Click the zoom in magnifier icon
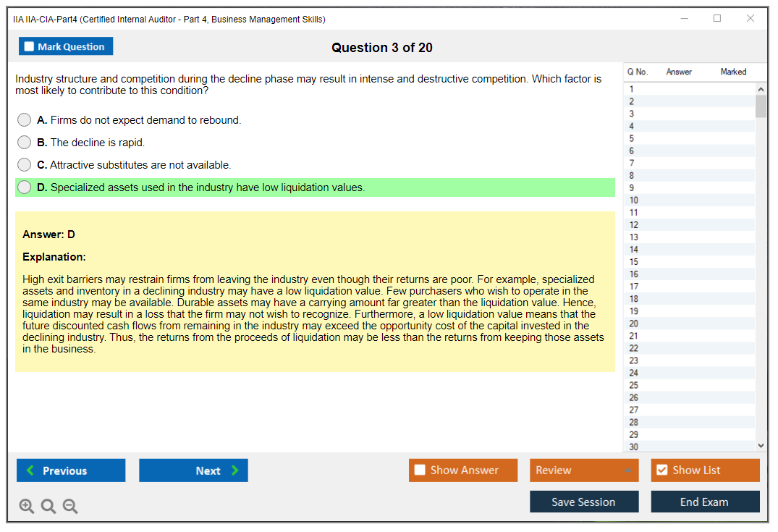The width and height of the screenshot is (778, 532). click(27, 506)
